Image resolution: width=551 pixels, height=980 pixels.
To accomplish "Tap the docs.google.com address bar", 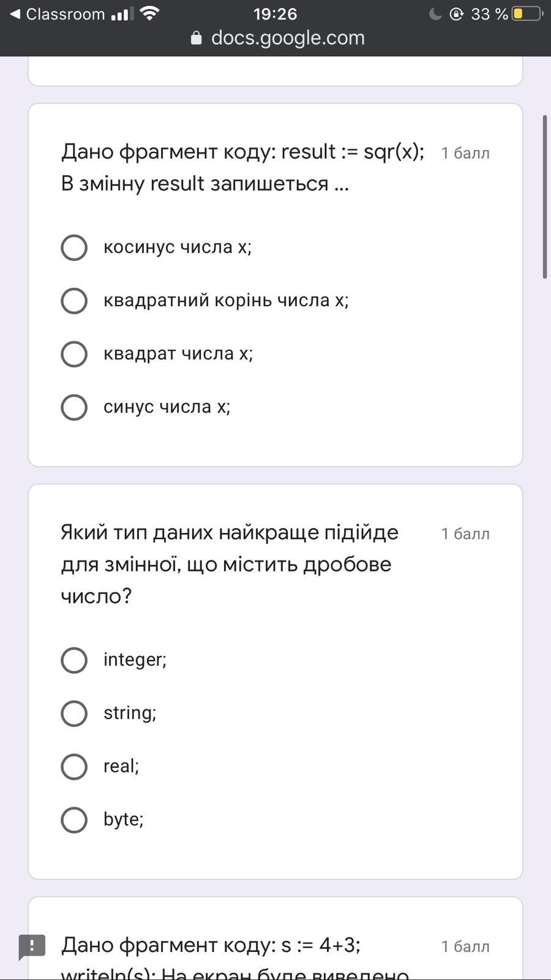I will point(287,38).
